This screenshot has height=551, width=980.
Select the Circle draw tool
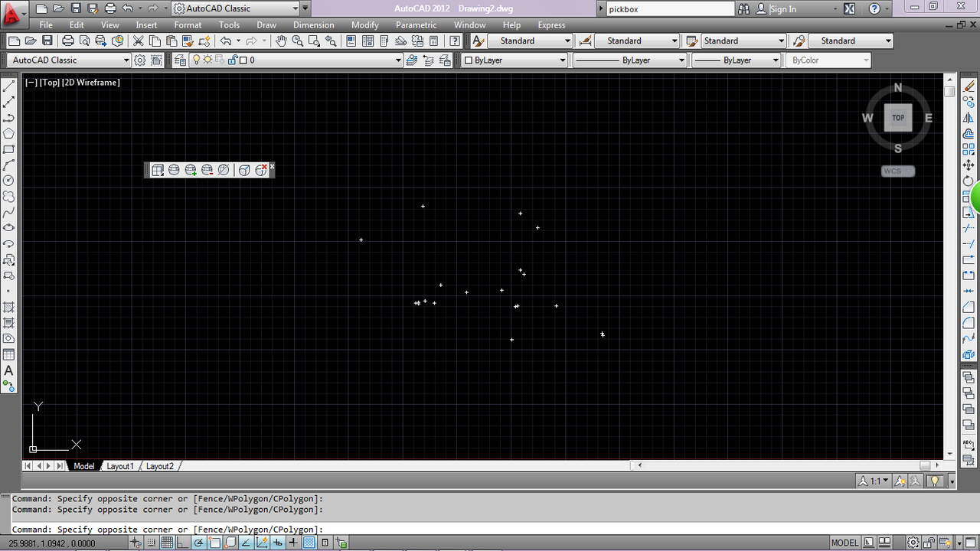click(9, 181)
